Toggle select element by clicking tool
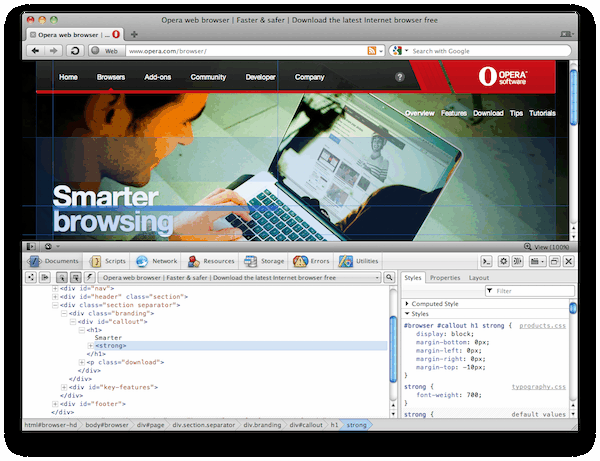Image resolution: width=600 pixels, height=461 pixels. (62, 277)
